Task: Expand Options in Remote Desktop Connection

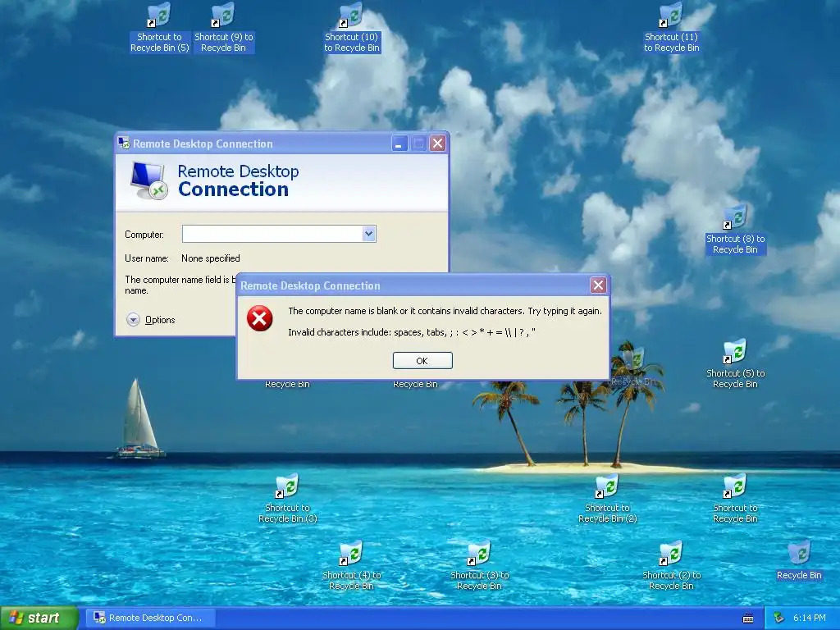Action: point(151,320)
